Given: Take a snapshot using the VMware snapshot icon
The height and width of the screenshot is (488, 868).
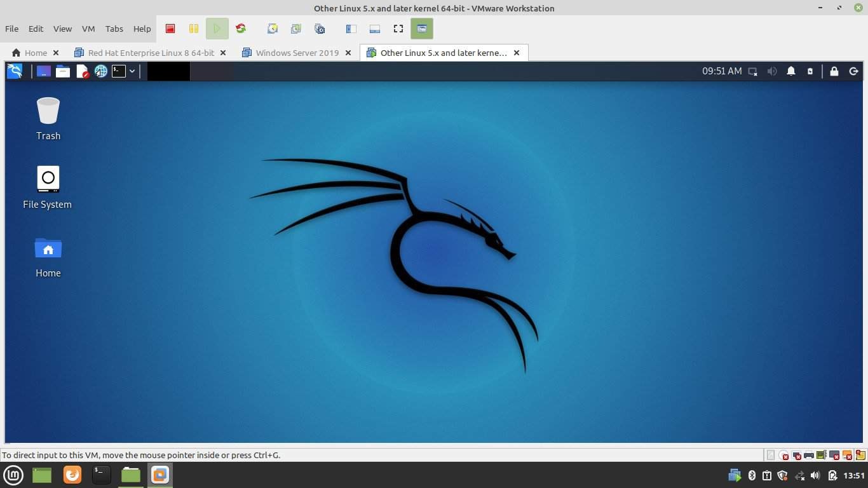Looking at the screenshot, I should [x=273, y=29].
